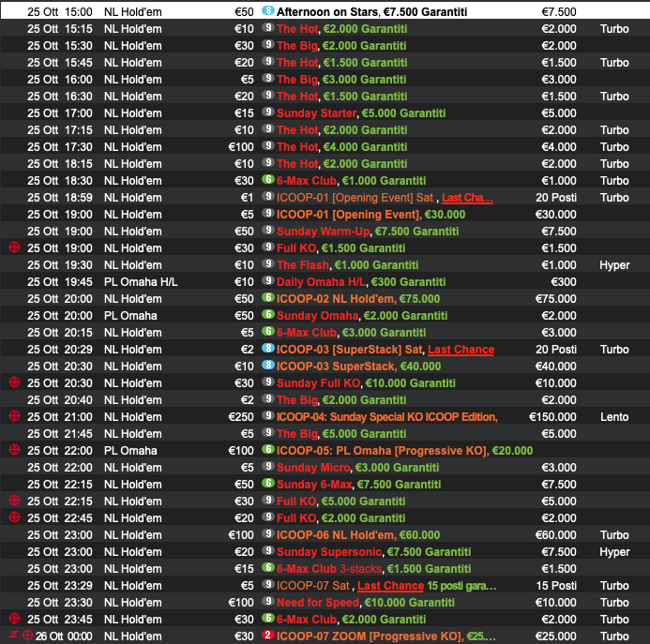Click the red Zoom icon on 26 Ott 00:00 row

pyautogui.click(x=13, y=635)
